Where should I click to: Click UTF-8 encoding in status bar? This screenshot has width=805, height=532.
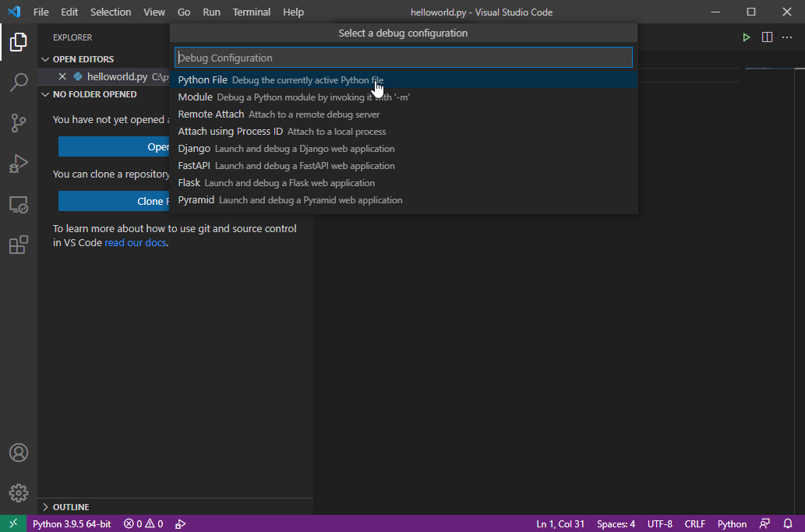[660, 523]
